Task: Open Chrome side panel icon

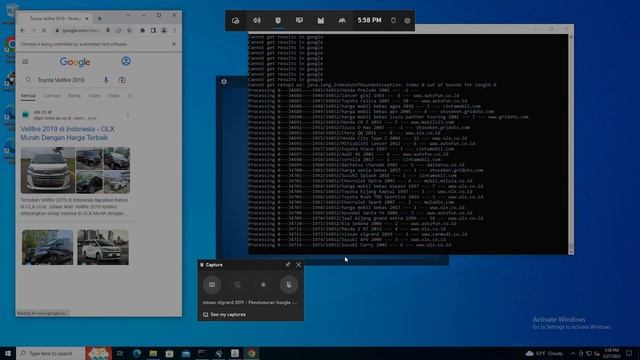Action: click(x=153, y=30)
